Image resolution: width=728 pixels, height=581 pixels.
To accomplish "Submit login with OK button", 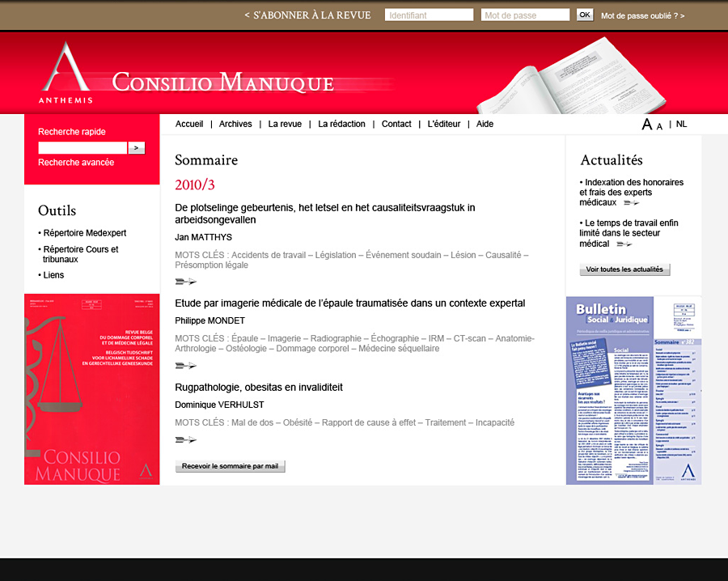I will (585, 15).
